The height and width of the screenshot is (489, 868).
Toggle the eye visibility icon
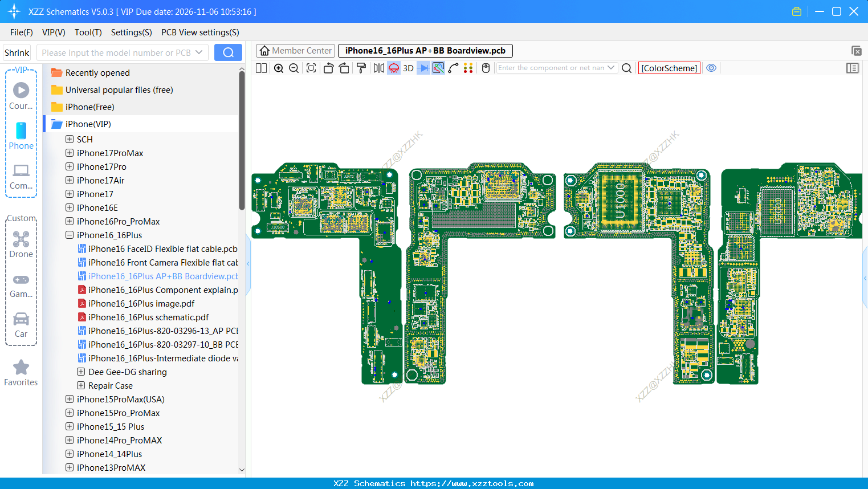tap(711, 68)
